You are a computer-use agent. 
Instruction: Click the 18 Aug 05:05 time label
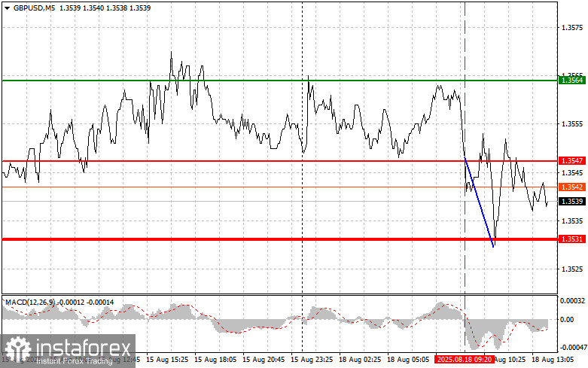pyautogui.click(x=408, y=360)
